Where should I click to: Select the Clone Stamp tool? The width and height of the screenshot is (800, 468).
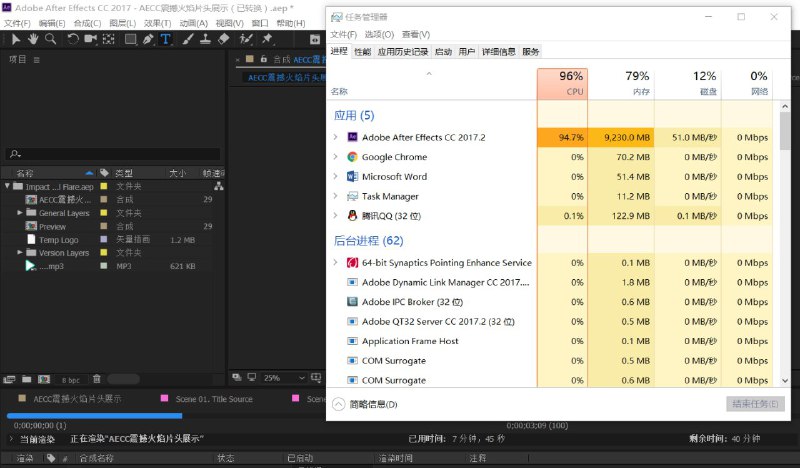(206, 39)
